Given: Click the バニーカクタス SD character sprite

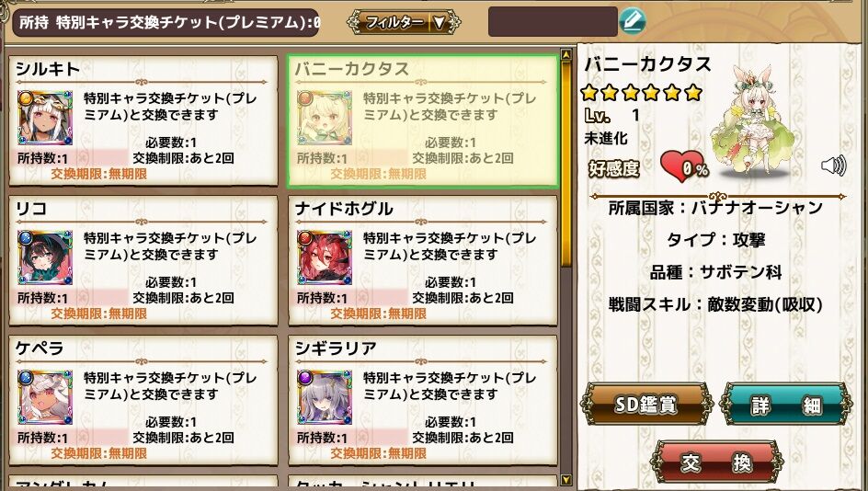Looking at the screenshot, I should click(754, 120).
